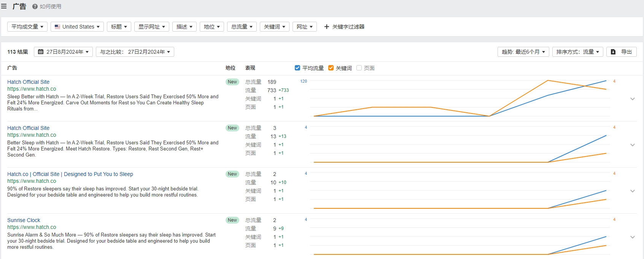The height and width of the screenshot is (259, 644).
Task: Click the 表现 column header
Action: click(250, 68)
